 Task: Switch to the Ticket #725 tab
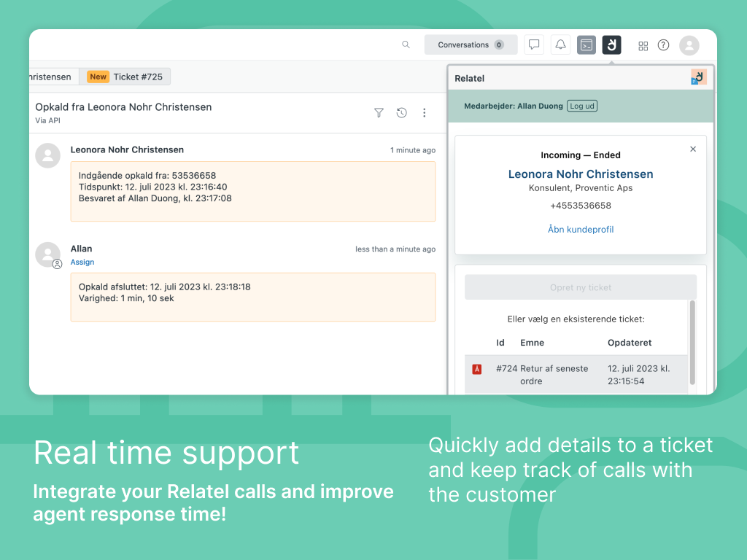pos(125,77)
